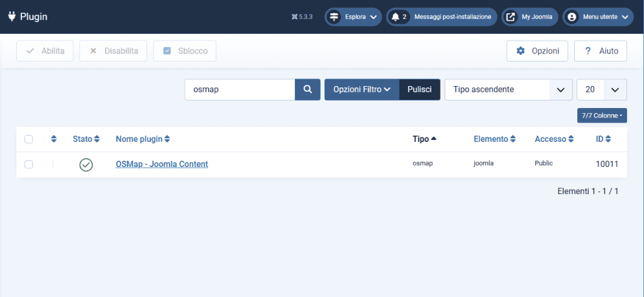Screen dimensions: 644x297
Task: Click the magnifier search button
Action: 308,89
